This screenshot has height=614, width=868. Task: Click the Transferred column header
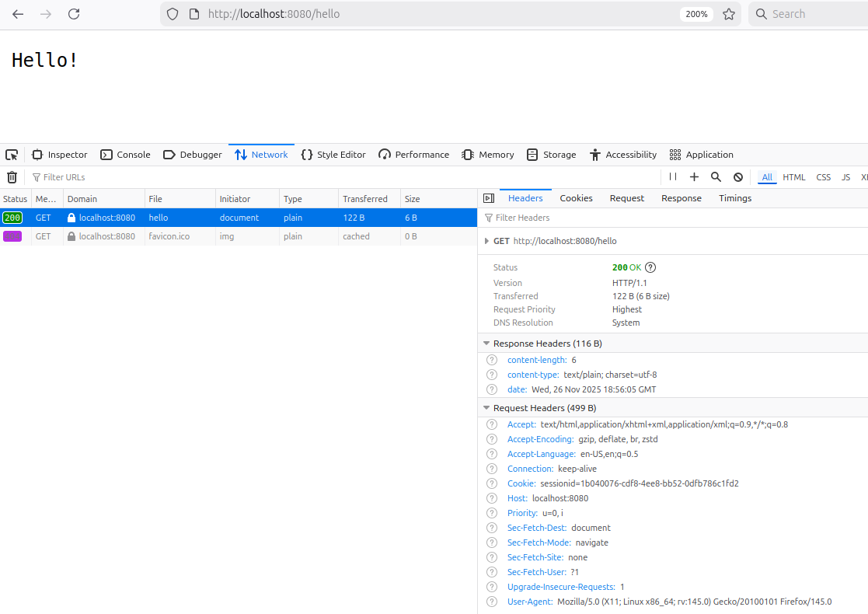tap(365, 199)
